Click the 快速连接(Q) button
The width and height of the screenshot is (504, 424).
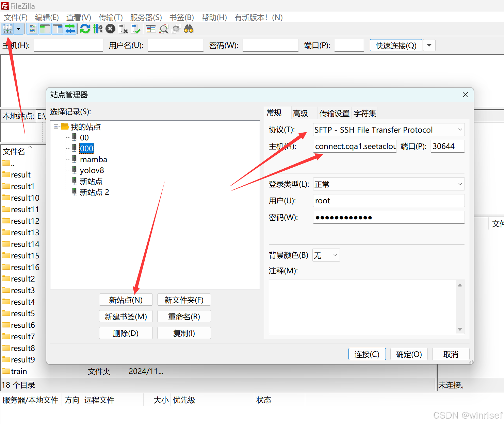(396, 45)
